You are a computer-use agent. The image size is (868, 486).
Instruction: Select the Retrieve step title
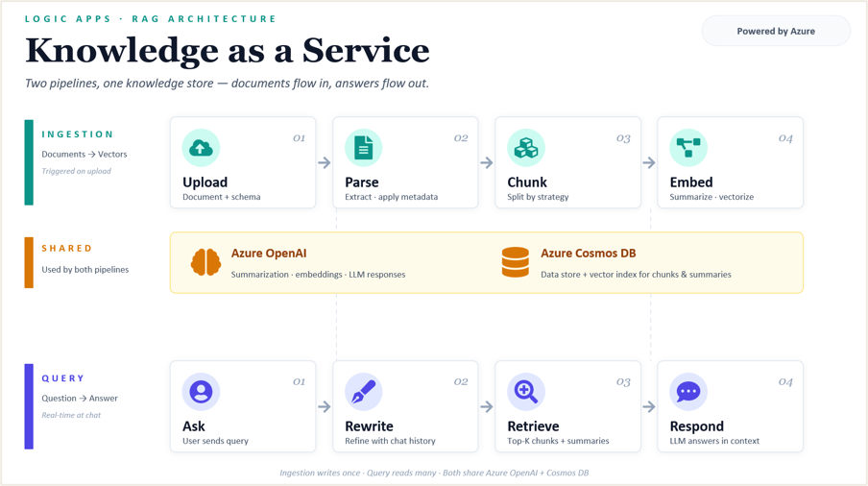tap(533, 426)
